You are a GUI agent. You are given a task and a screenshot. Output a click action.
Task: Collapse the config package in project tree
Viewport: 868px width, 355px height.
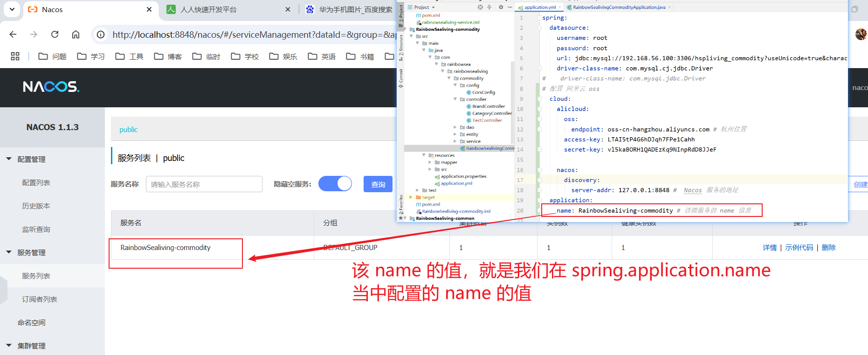point(455,85)
